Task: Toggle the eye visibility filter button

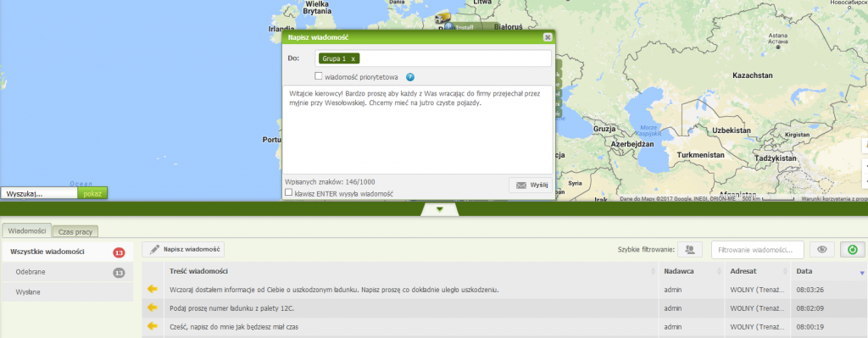Action: tap(822, 250)
